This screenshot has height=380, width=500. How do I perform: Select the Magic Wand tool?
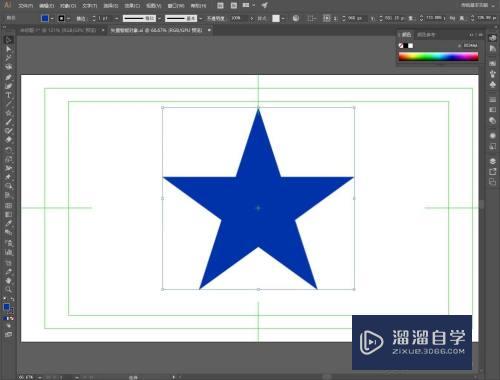pos(9,58)
